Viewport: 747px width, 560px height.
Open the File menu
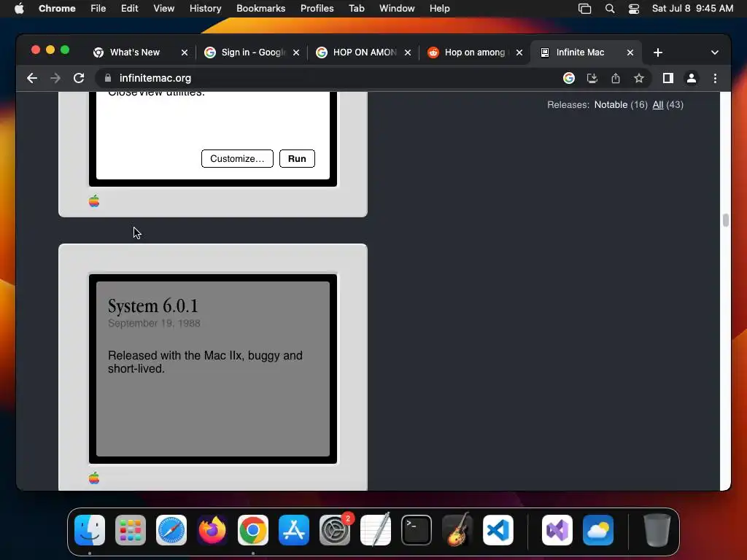tap(98, 9)
